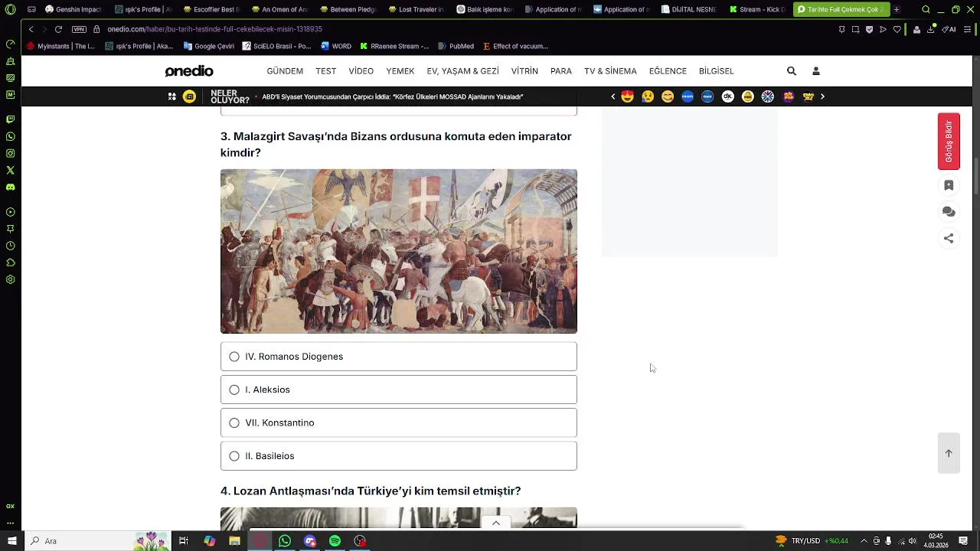Click the heart-eyes emoji in ticker bar
The width and height of the screenshot is (980, 551).
(628, 96)
